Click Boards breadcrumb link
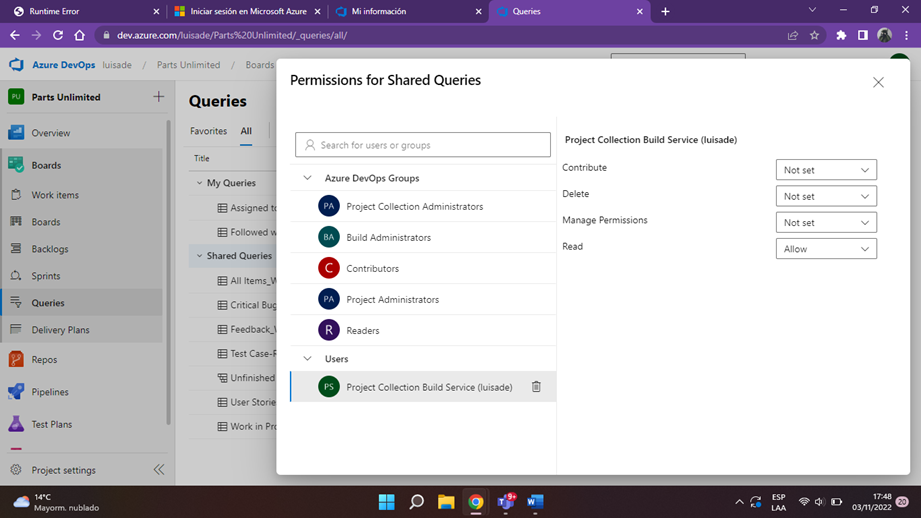This screenshot has height=518, width=921. pyautogui.click(x=260, y=65)
